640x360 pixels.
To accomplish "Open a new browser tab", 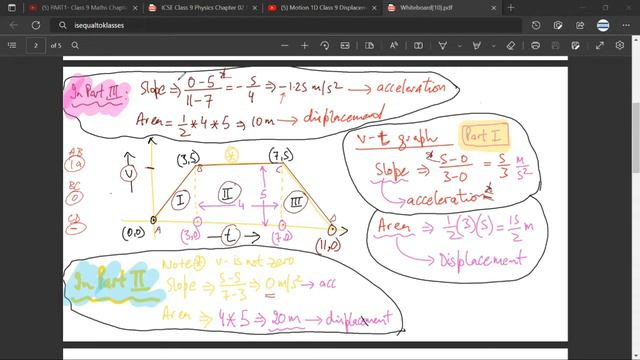I will click(511, 7).
